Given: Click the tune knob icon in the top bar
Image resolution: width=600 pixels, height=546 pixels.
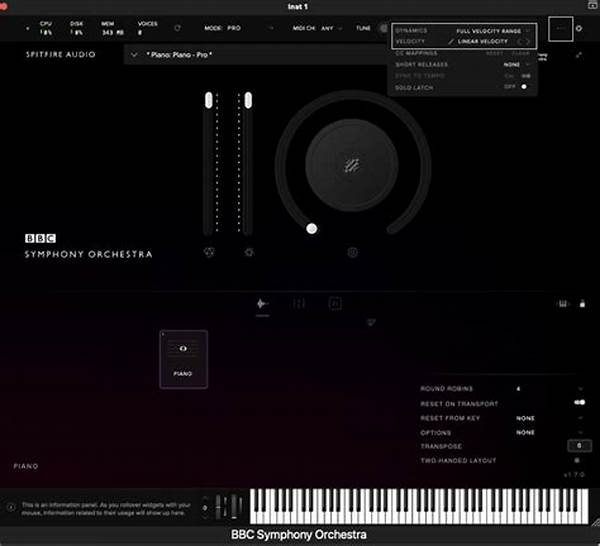Looking at the screenshot, I should coord(383,28).
